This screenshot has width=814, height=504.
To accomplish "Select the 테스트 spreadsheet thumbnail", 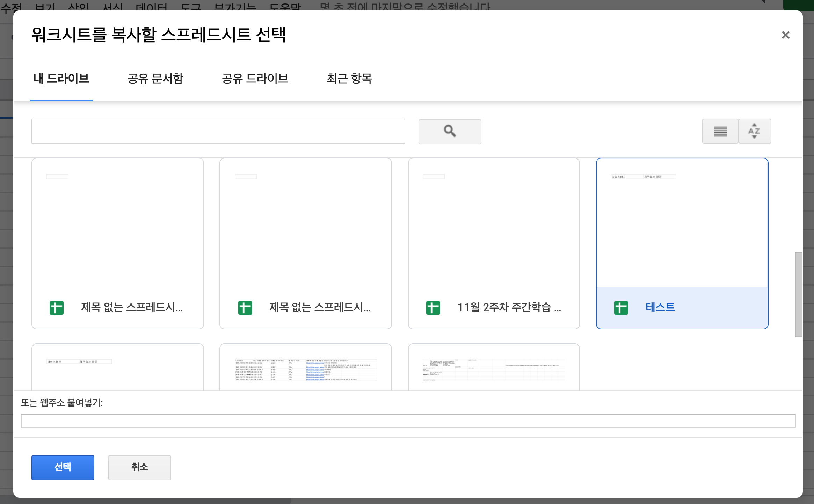I will click(x=682, y=223).
